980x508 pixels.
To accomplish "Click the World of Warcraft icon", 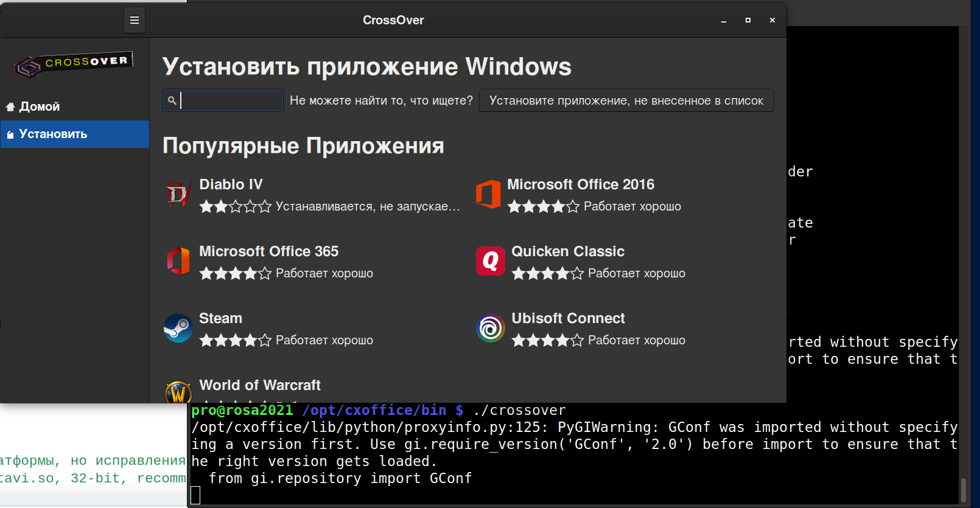I will [178, 392].
